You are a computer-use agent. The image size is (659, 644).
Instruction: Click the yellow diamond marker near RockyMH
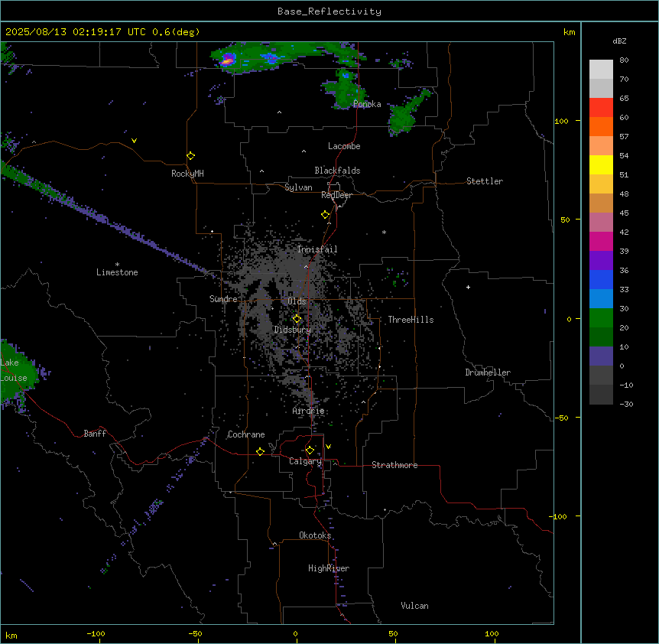point(190,156)
